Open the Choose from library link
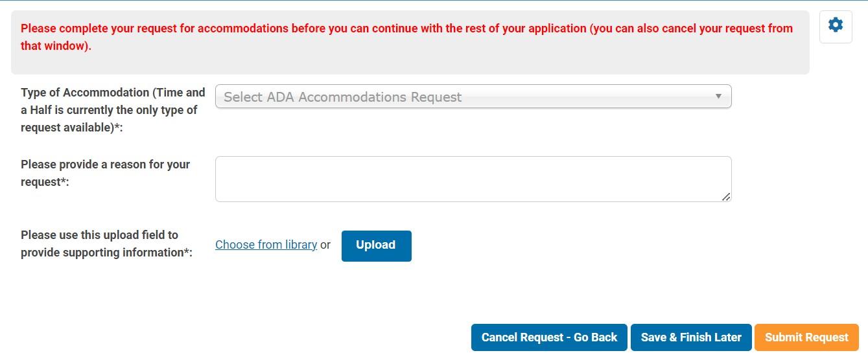 click(266, 244)
